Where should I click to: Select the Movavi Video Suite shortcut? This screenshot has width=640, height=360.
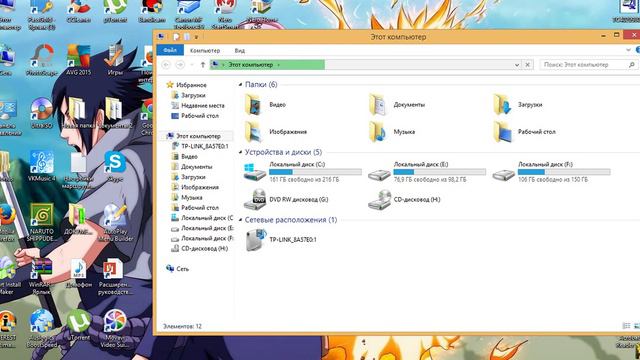pyautogui.click(x=115, y=329)
